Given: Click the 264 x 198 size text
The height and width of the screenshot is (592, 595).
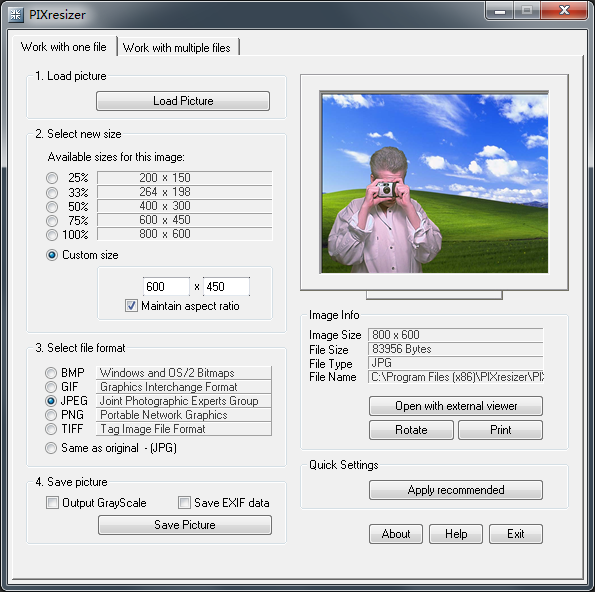Looking at the screenshot, I should point(165,192).
